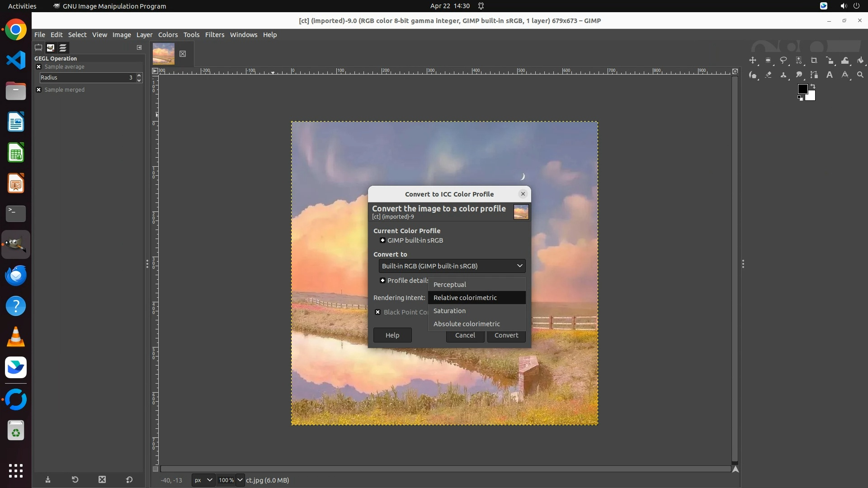The height and width of the screenshot is (488, 868).
Task: Select the Free Select lasso tool
Action: (x=783, y=61)
